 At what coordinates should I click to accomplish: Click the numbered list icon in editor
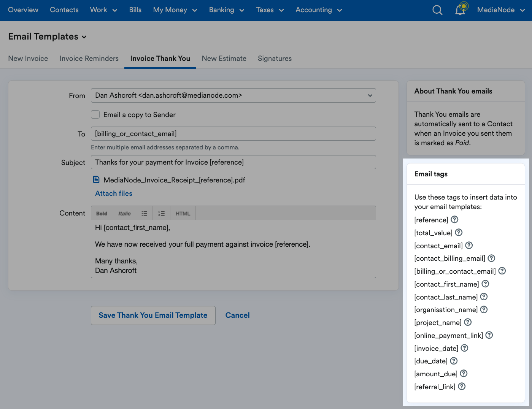tap(161, 213)
